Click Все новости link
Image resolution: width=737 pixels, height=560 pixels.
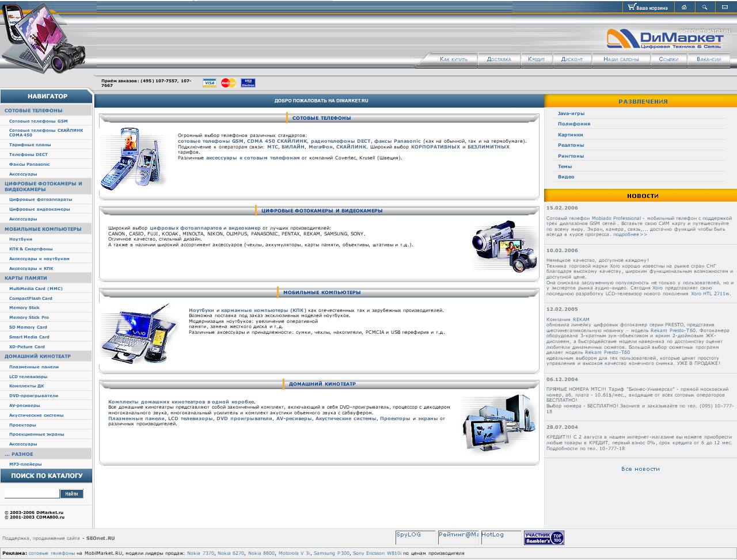pos(640,469)
